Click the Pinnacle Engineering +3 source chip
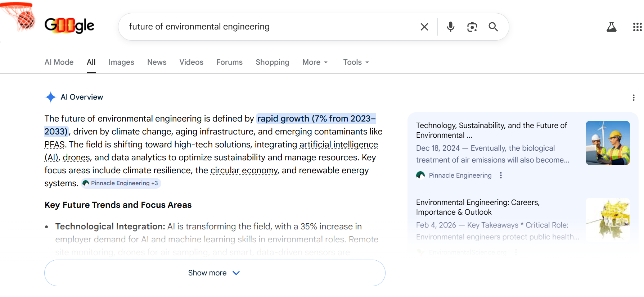The height and width of the screenshot is (297, 644). pyautogui.click(x=121, y=183)
